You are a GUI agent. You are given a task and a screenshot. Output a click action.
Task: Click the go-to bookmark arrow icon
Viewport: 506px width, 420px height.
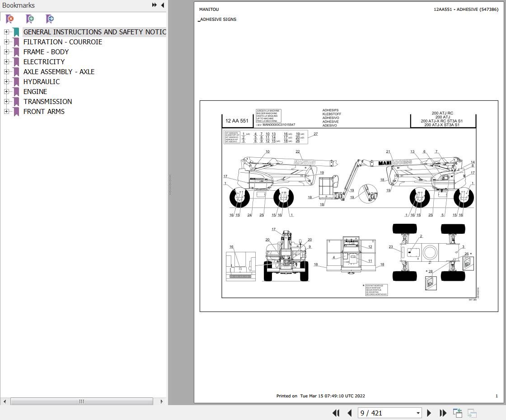tap(50, 19)
